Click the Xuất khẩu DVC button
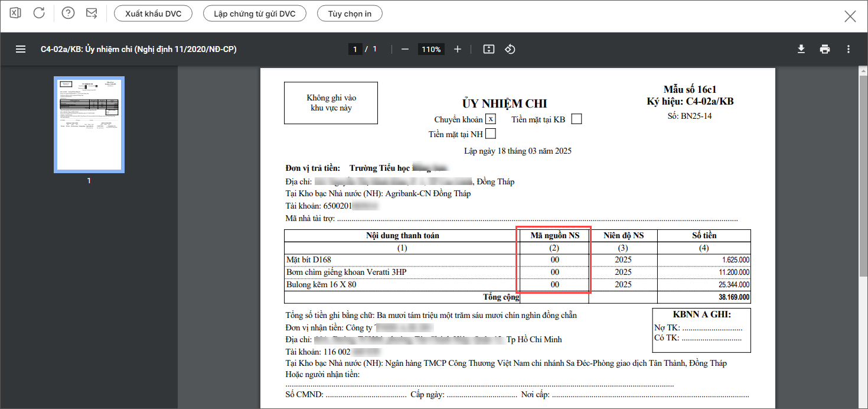The height and width of the screenshot is (409, 868). [x=153, y=14]
